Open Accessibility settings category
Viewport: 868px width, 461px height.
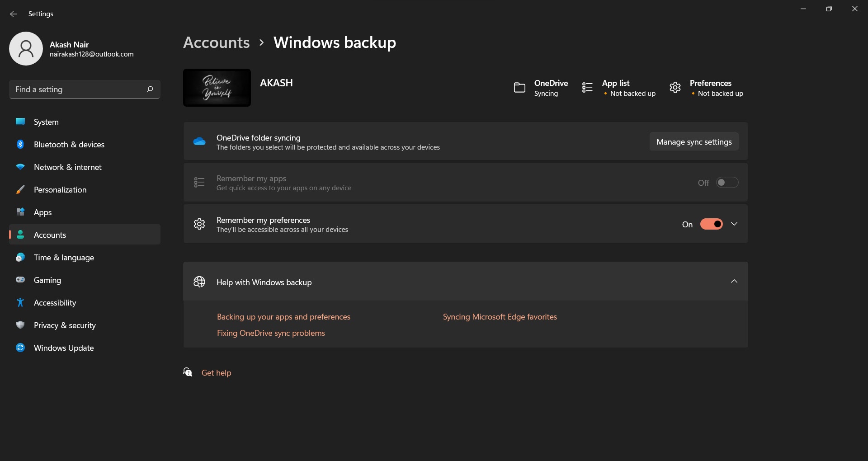(x=85, y=302)
